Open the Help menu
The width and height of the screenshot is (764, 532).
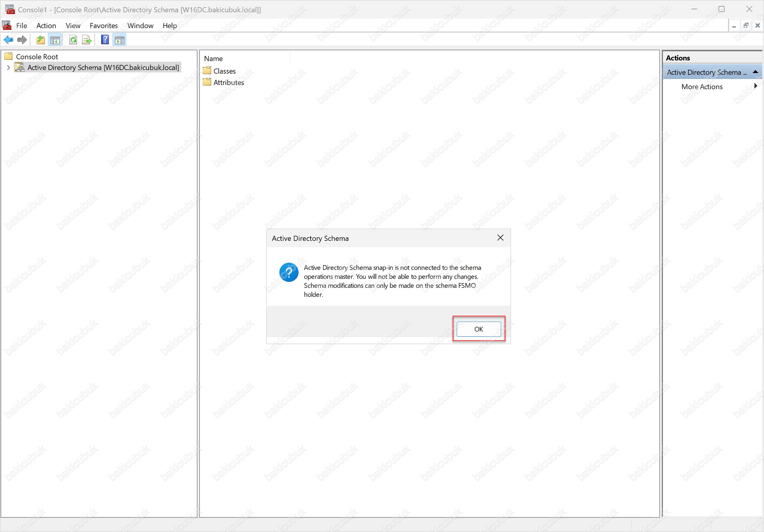[170, 26]
